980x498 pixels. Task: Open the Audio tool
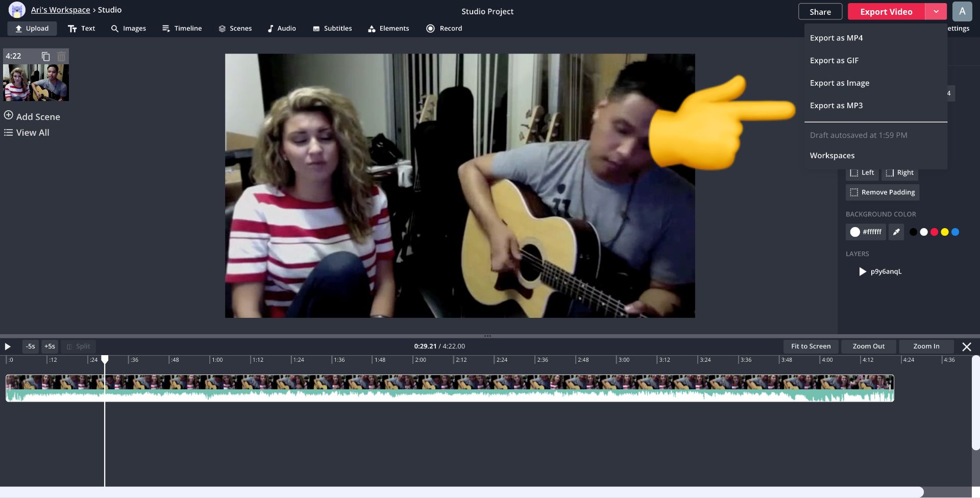[282, 28]
